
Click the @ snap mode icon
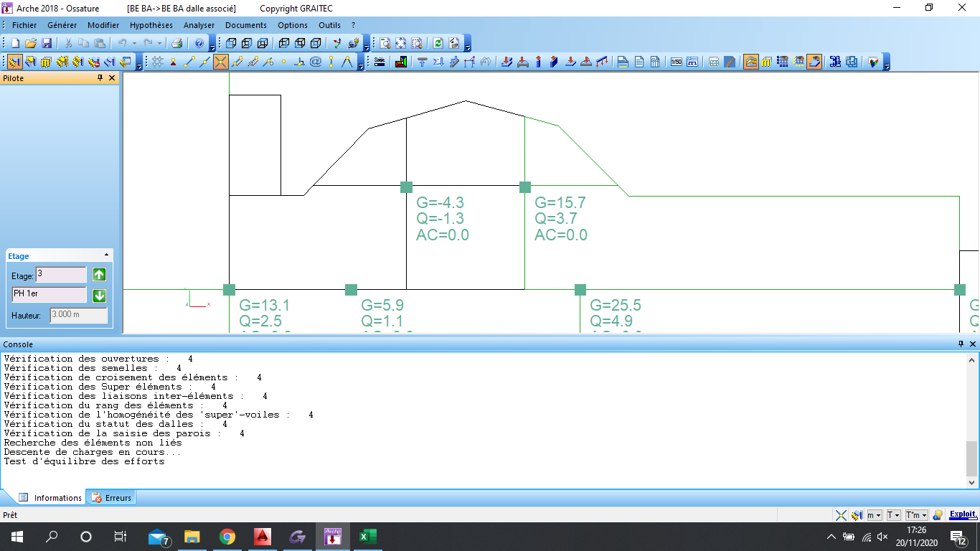coord(316,62)
